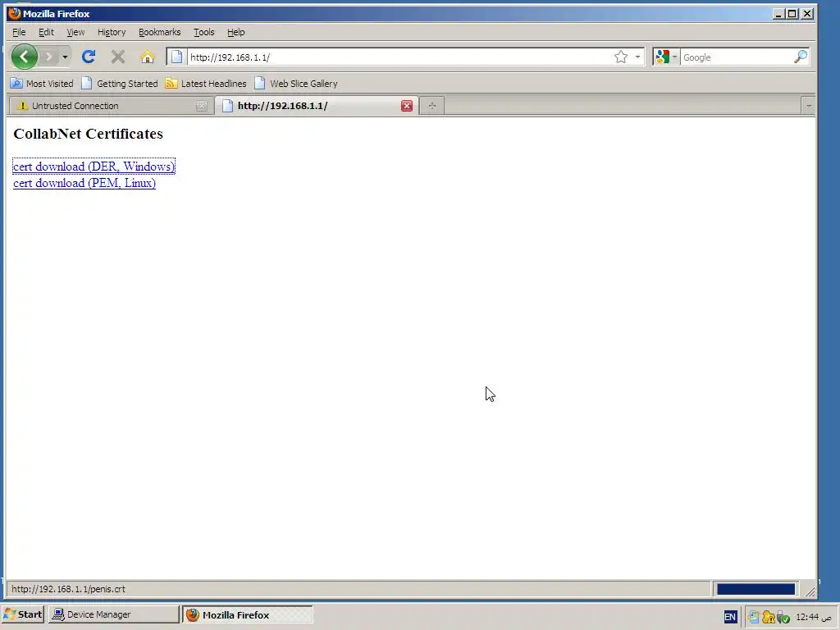Open the Edit menu
The height and width of the screenshot is (630, 840).
pyautogui.click(x=46, y=32)
